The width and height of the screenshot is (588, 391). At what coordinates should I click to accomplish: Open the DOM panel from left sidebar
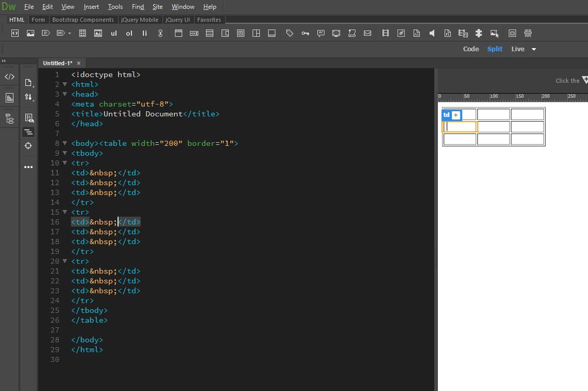[x=9, y=119]
